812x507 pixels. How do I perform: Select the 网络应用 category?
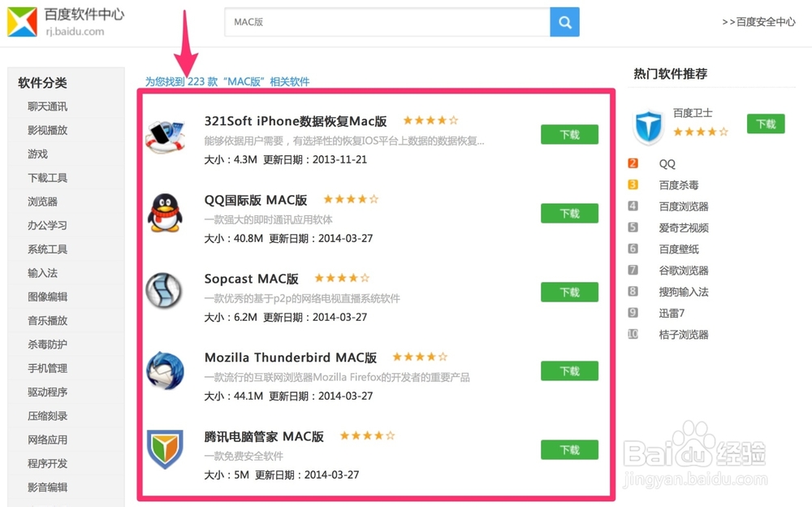(48, 440)
